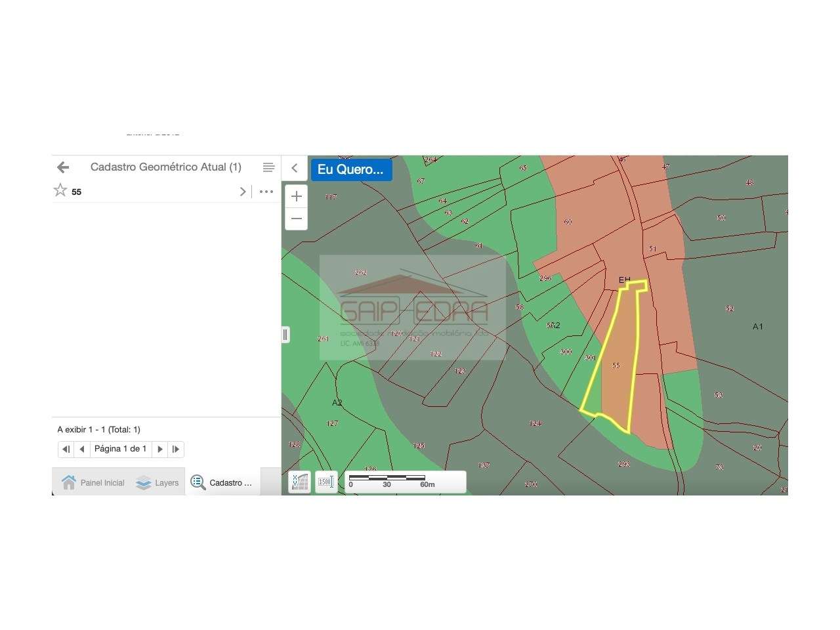Expand details for result 55
Image resolution: width=840 pixels, height=630 pixels.
(243, 192)
